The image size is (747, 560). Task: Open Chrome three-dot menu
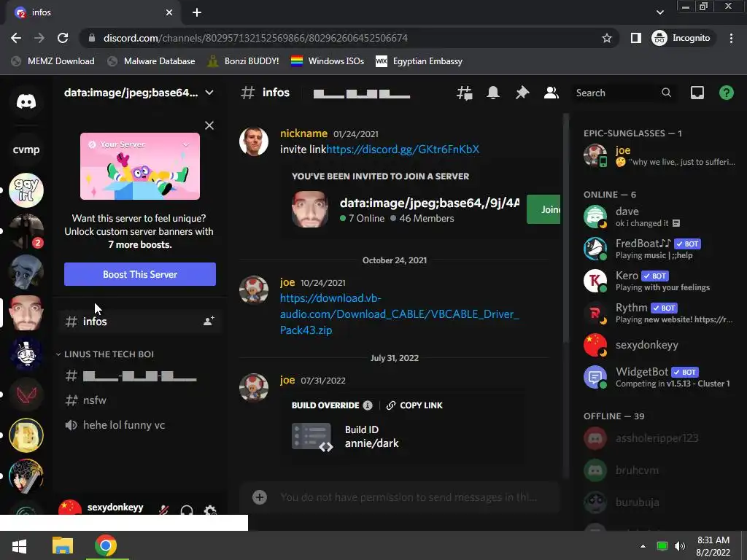click(731, 38)
